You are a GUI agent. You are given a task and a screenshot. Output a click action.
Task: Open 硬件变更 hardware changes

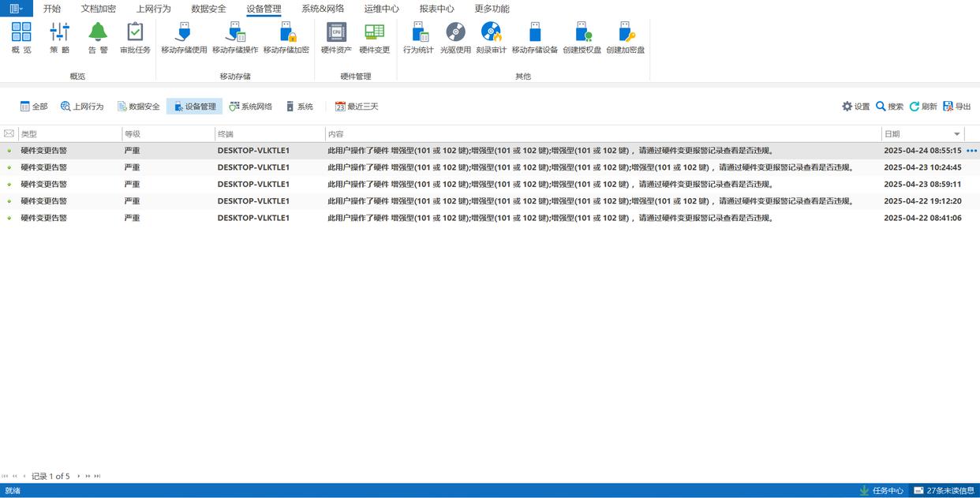pyautogui.click(x=375, y=38)
